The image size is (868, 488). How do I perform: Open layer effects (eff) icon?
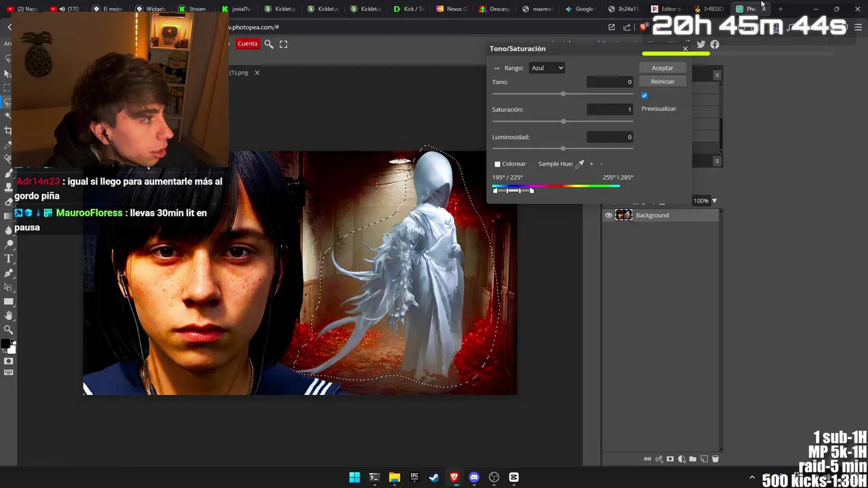click(x=658, y=459)
